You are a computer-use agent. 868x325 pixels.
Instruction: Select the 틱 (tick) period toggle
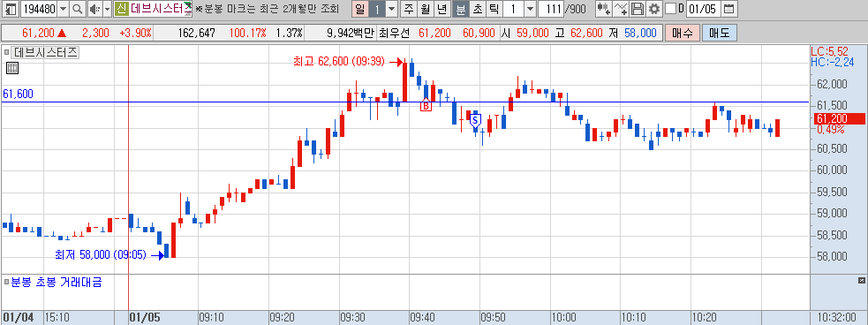click(494, 9)
